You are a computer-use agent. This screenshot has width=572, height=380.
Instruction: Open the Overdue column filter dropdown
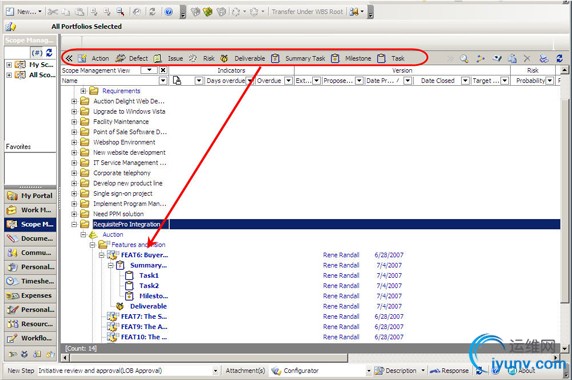[x=288, y=81]
